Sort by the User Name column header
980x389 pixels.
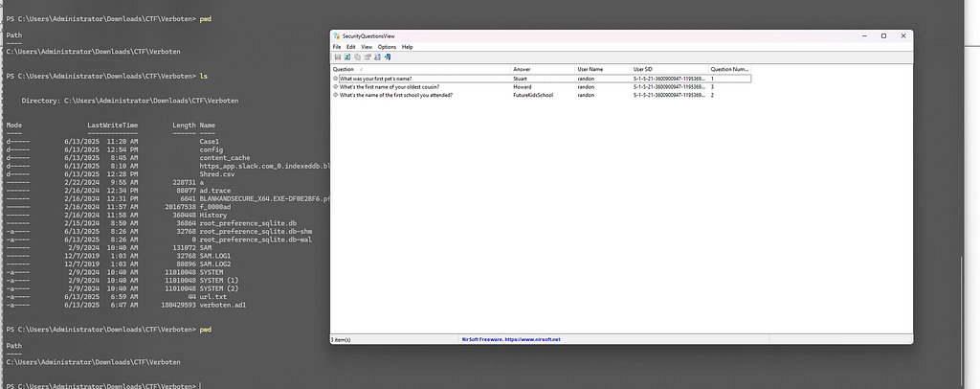click(603, 69)
